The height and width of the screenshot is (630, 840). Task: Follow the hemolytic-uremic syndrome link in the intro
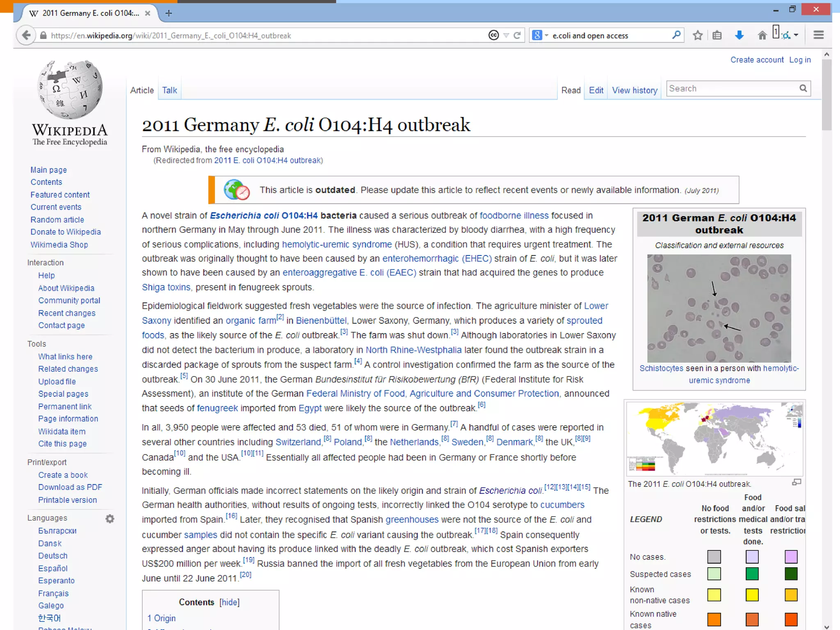[x=336, y=244]
